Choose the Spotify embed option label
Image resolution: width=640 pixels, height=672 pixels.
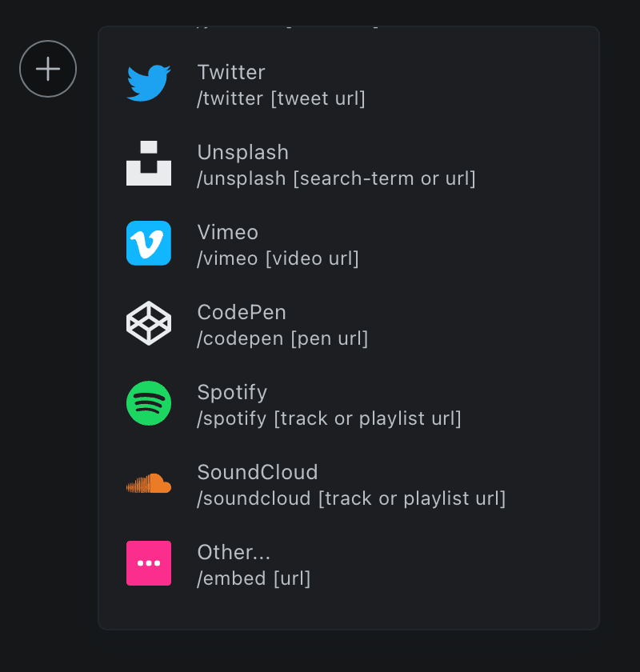pos(232,393)
